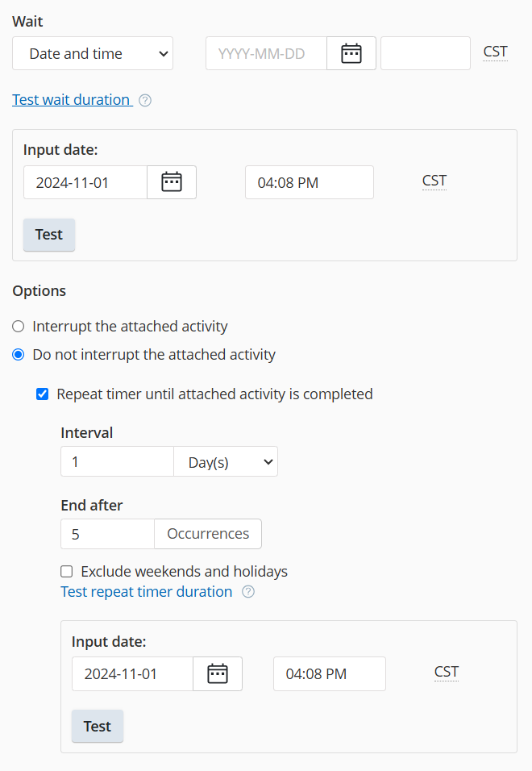
Task: Click the Test wait duration link
Action: (x=71, y=100)
